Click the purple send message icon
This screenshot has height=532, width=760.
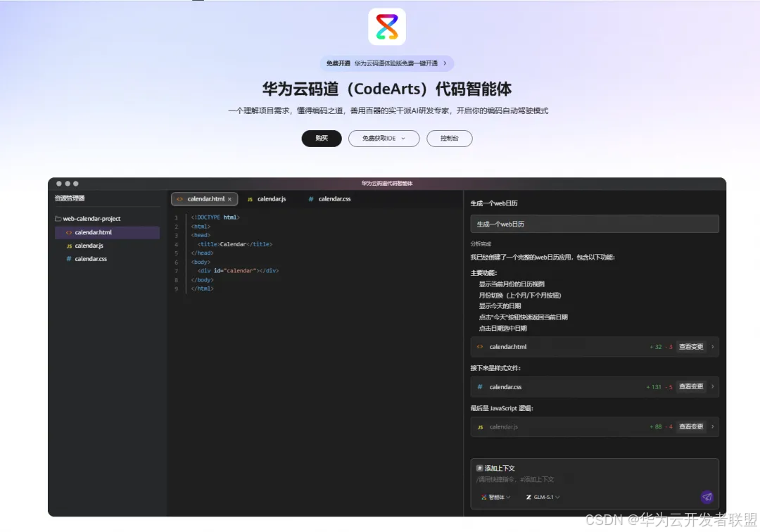click(x=707, y=497)
